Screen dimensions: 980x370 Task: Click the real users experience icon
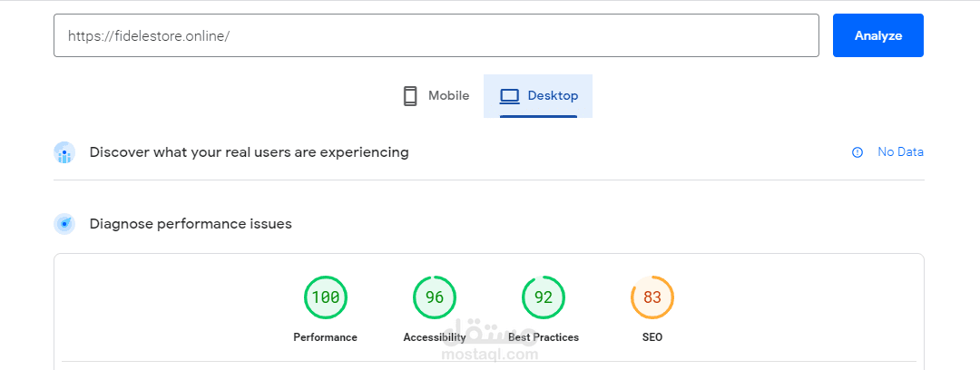pyautogui.click(x=64, y=152)
